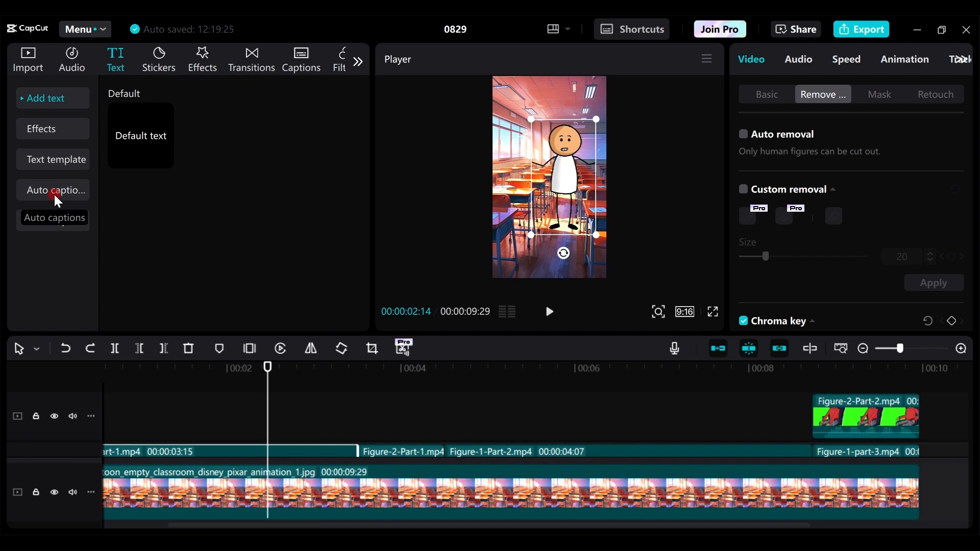Mute the classroom background track
This screenshot has width=980, height=551.
point(73,492)
